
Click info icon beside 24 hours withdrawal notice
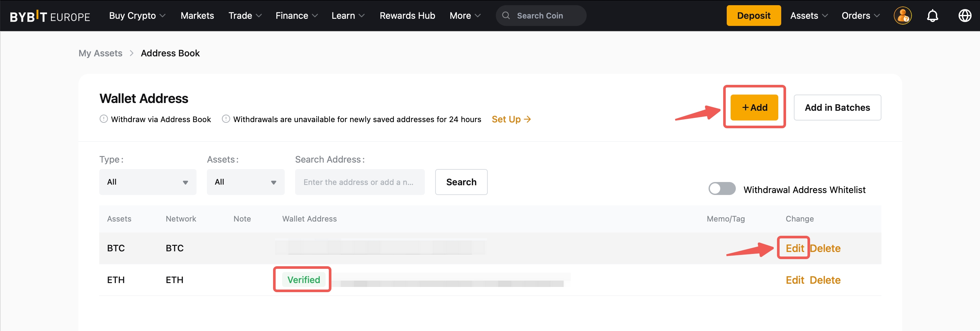[226, 119]
